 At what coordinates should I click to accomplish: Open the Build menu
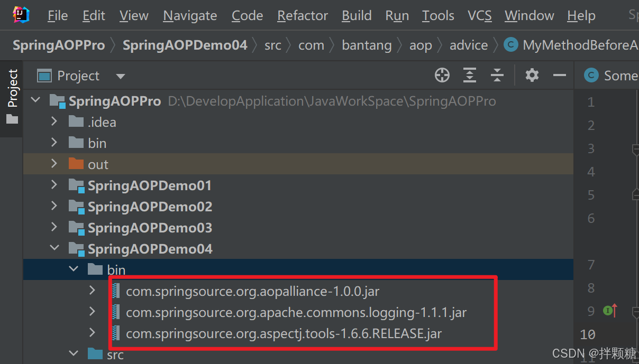357,16
